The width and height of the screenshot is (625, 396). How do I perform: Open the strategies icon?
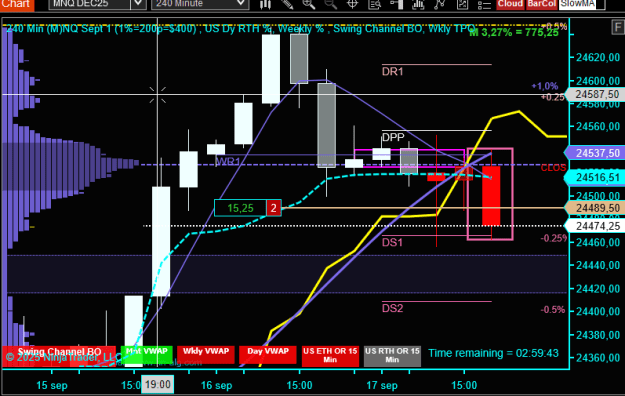[440, 4]
